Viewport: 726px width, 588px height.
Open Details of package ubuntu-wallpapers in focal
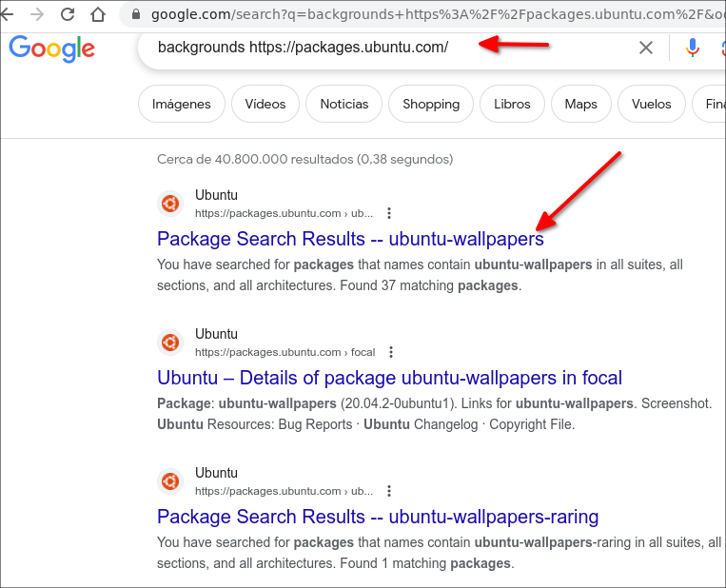pyautogui.click(x=389, y=378)
